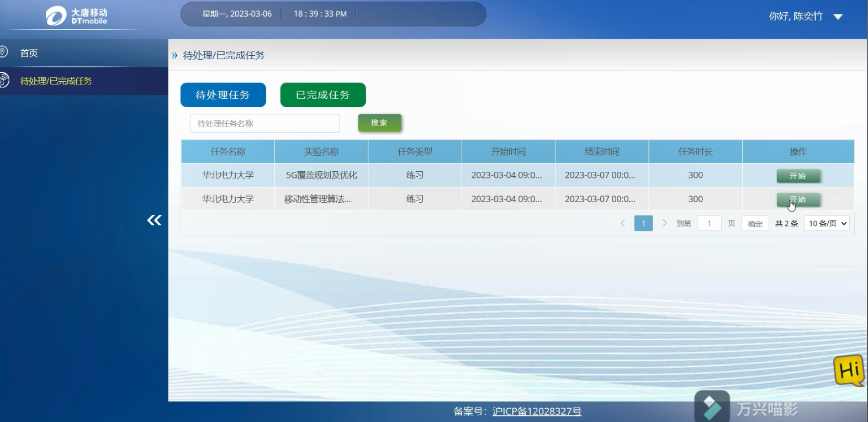This screenshot has width=868, height=422.
Task: Focus the 待处理任务名称 search field
Action: (264, 123)
